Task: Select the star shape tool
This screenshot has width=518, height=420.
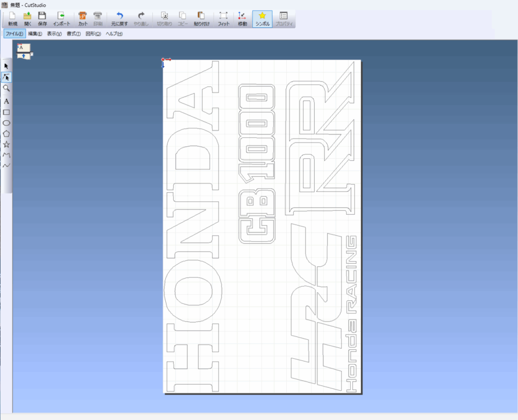Action: click(6, 144)
